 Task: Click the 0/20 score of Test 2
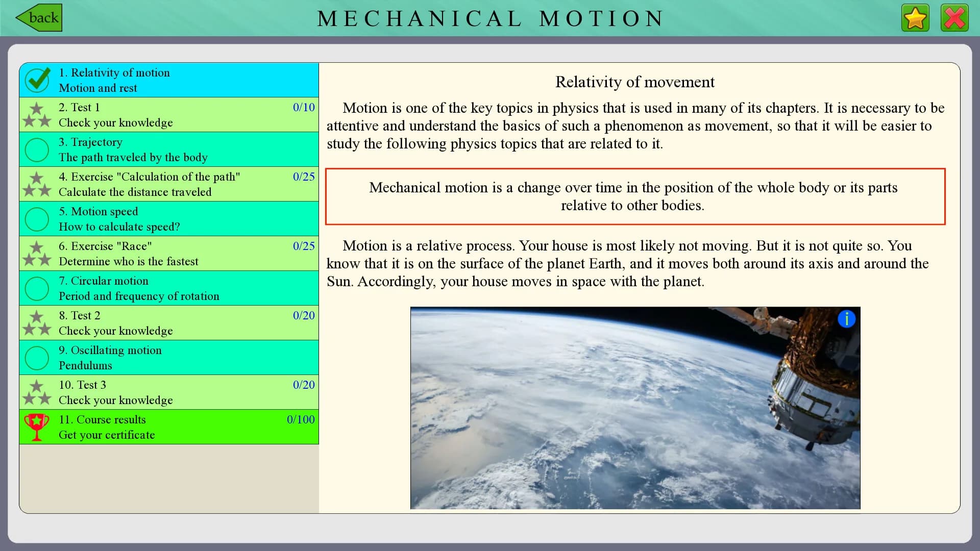pyautogui.click(x=304, y=315)
